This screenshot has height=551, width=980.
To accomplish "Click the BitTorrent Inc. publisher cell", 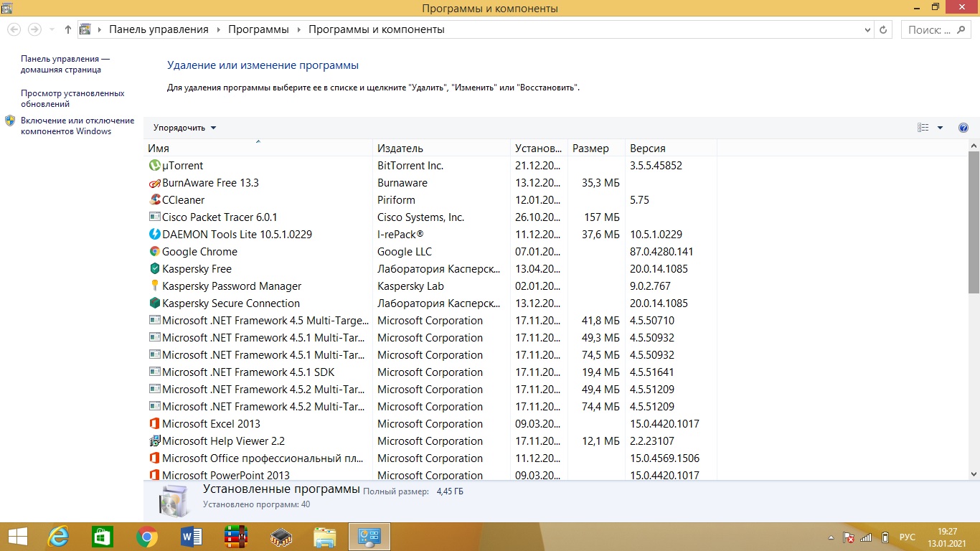I will pos(410,166).
